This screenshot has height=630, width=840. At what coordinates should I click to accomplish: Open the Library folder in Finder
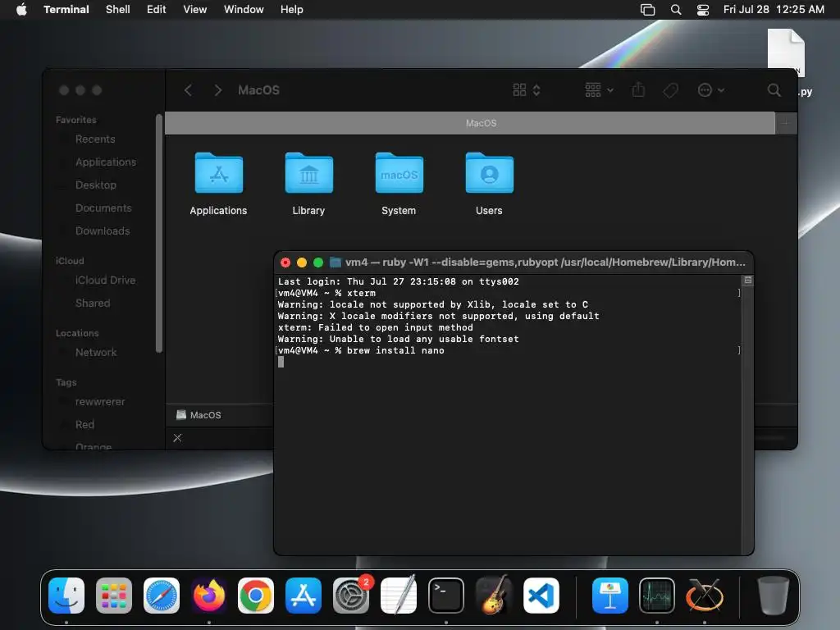click(308, 185)
